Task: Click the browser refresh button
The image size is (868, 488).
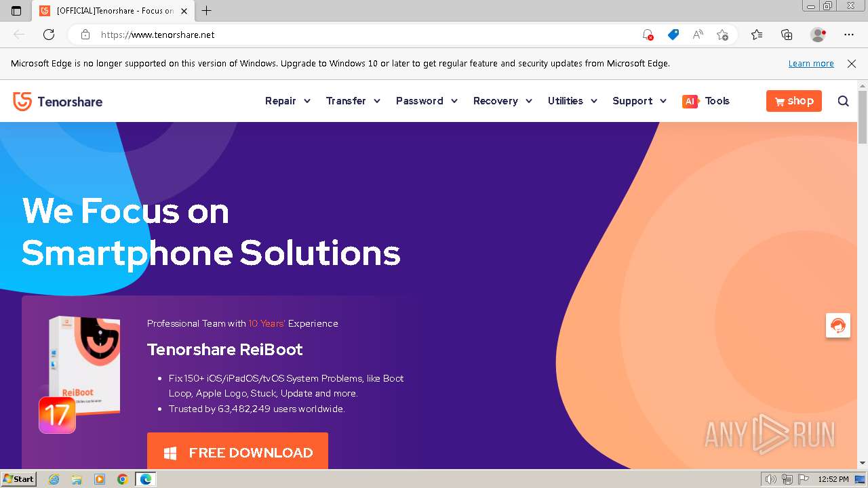Action: (x=49, y=35)
